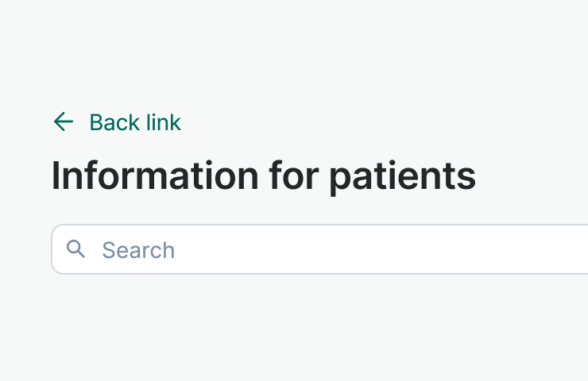Tap the grey magnifier in search box
The width and height of the screenshot is (588, 381).
pyautogui.click(x=76, y=249)
